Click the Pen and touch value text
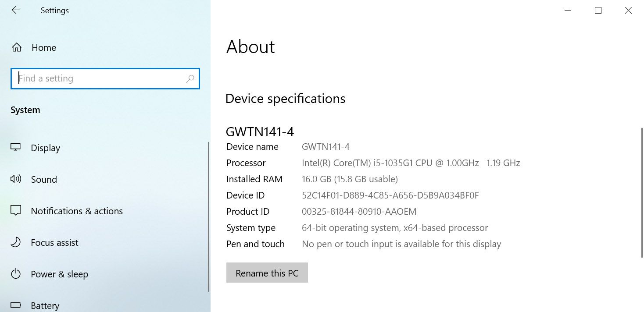Image resolution: width=644 pixels, height=312 pixels. click(401, 244)
